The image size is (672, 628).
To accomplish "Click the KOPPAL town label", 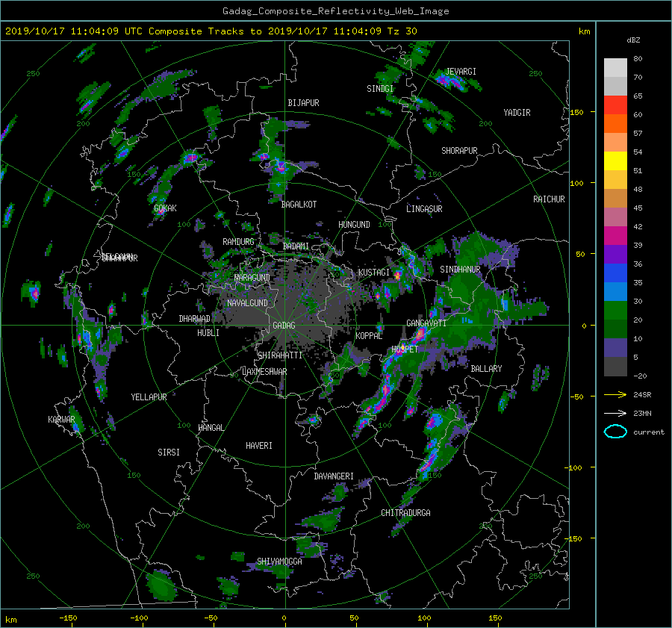I will [x=369, y=336].
